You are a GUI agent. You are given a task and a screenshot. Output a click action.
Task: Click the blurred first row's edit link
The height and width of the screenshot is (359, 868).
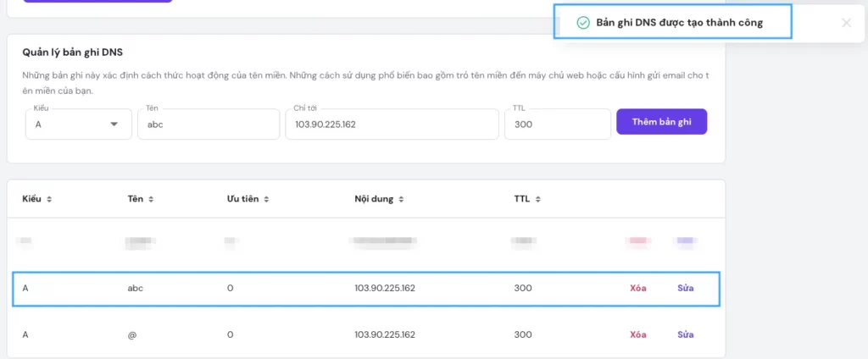(685, 242)
